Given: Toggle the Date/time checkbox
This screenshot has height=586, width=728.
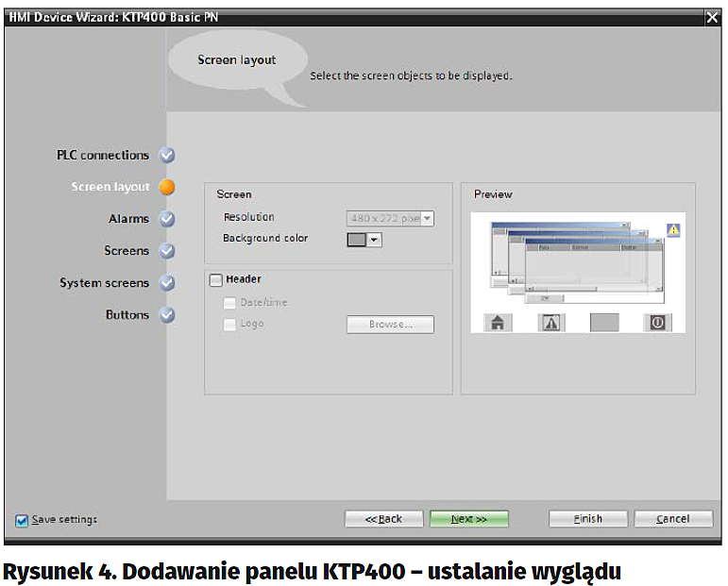Looking at the screenshot, I should click(x=229, y=303).
